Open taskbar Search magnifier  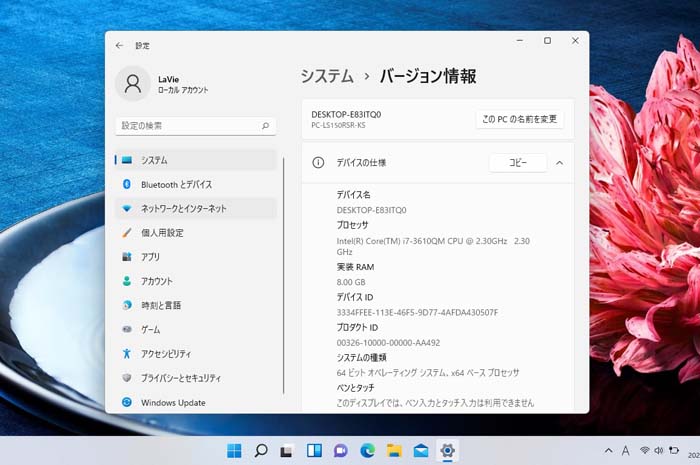[261, 451]
